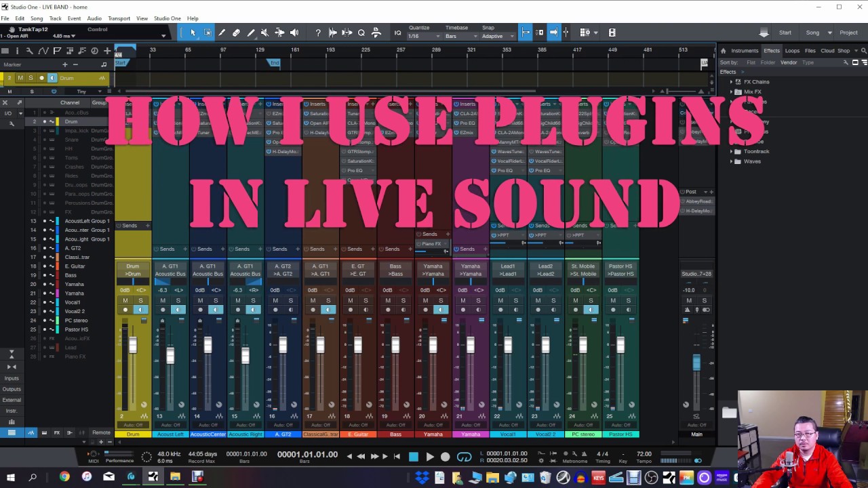Solo the E. GT channel strip
Screen dimensions: 868x488
pyautogui.click(x=366, y=300)
